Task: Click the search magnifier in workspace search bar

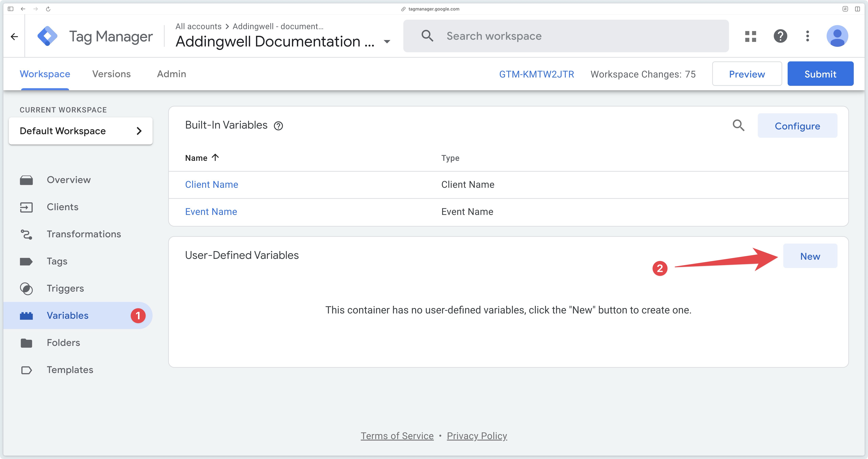Action: 427,36
